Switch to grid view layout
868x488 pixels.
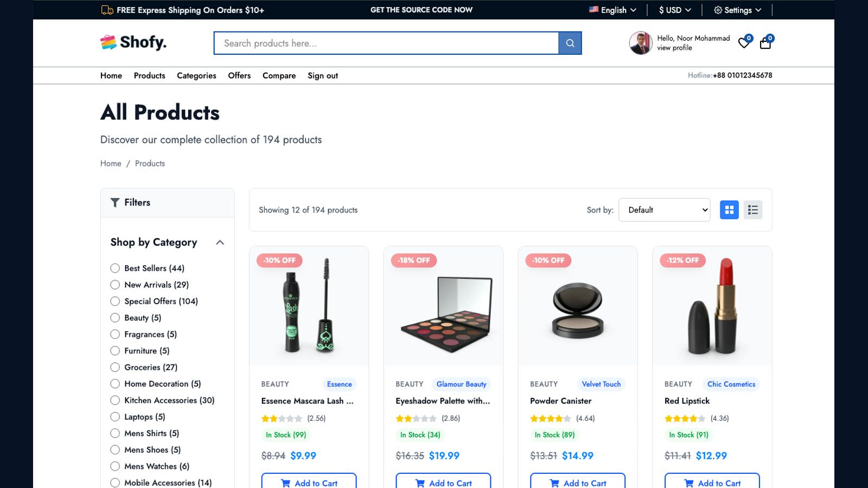point(729,210)
